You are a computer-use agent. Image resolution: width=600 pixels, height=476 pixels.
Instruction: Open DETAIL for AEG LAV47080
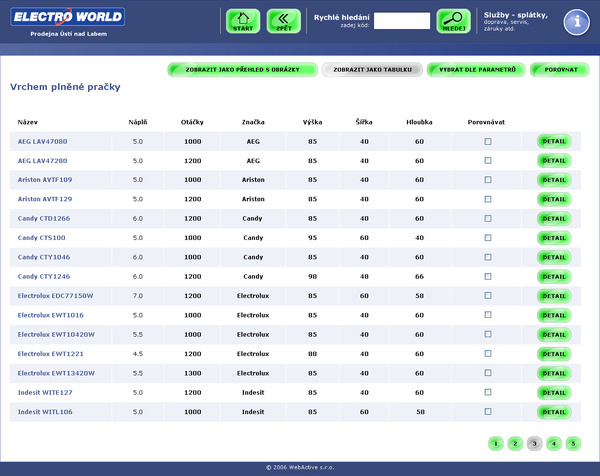coord(554,142)
